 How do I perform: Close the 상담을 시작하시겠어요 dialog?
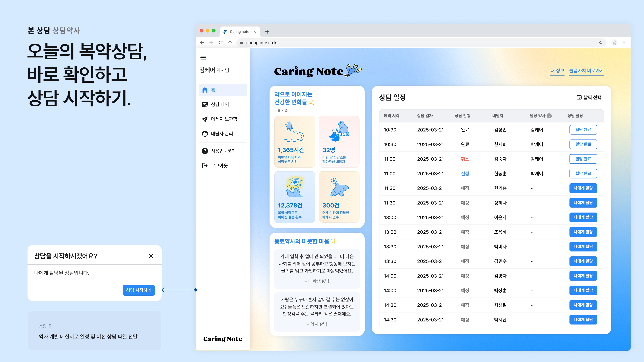click(x=151, y=256)
